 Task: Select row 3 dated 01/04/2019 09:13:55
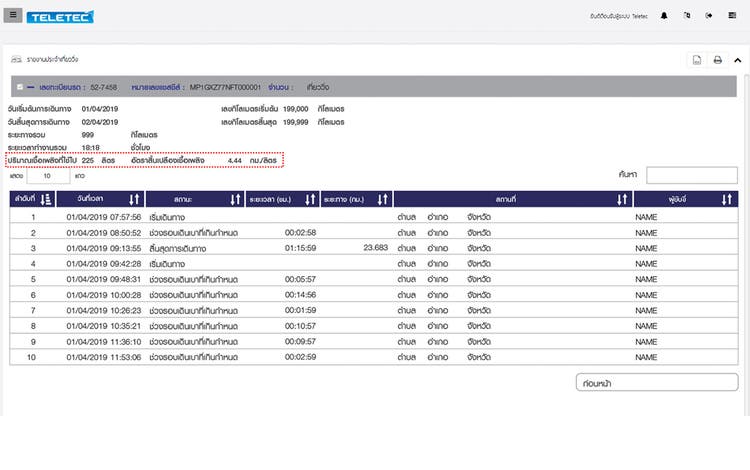(200, 247)
